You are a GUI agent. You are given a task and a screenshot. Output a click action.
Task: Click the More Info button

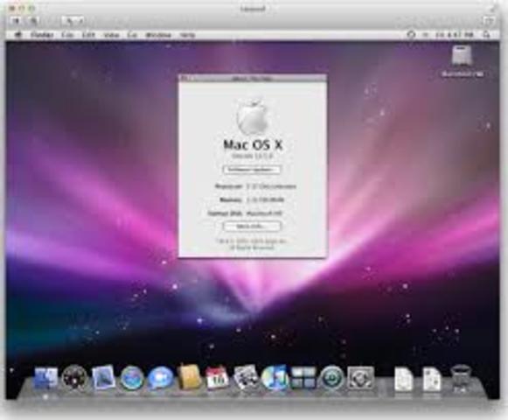pos(252,226)
